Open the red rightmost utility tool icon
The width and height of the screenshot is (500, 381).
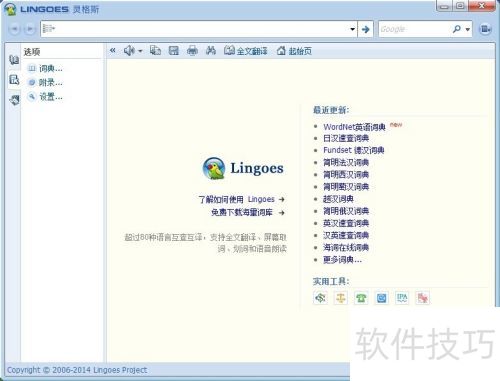tap(423, 298)
